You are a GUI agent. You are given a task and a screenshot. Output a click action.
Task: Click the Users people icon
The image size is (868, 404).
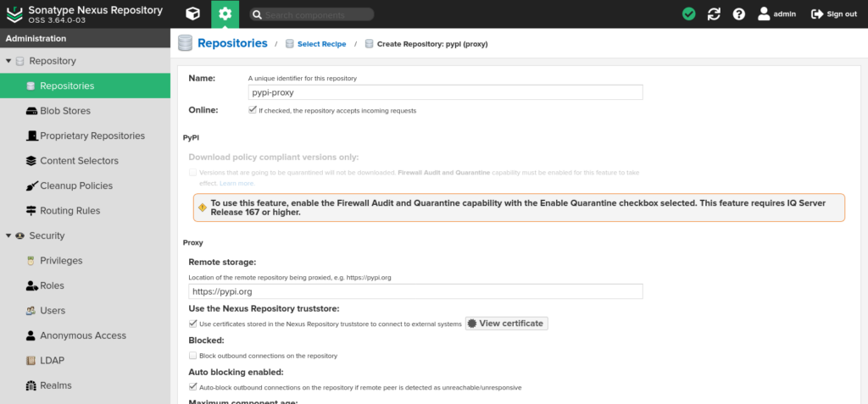31,311
